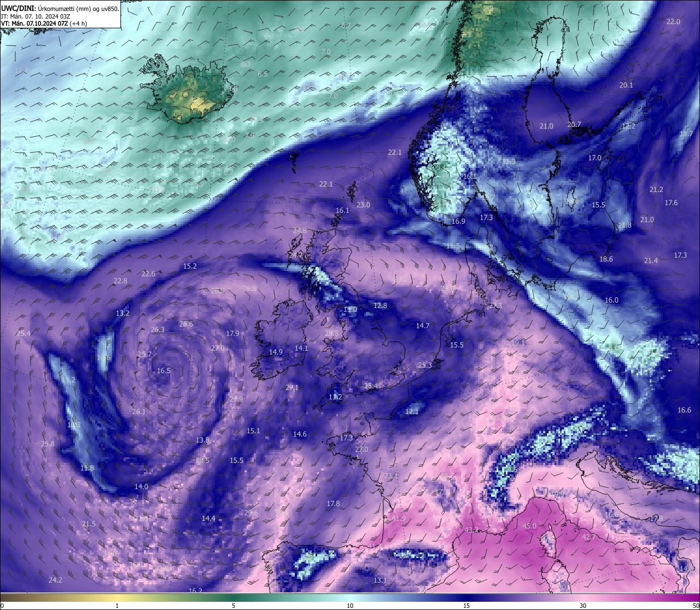Click the '14.9' value over Ireland
The height and width of the screenshot is (610, 700).
(x=276, y=352)
